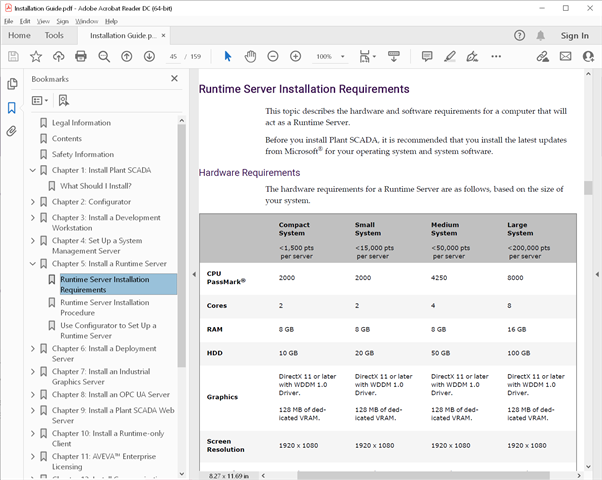Send the file by email icon
Screen dimensions: 602x480
point(565,56)
